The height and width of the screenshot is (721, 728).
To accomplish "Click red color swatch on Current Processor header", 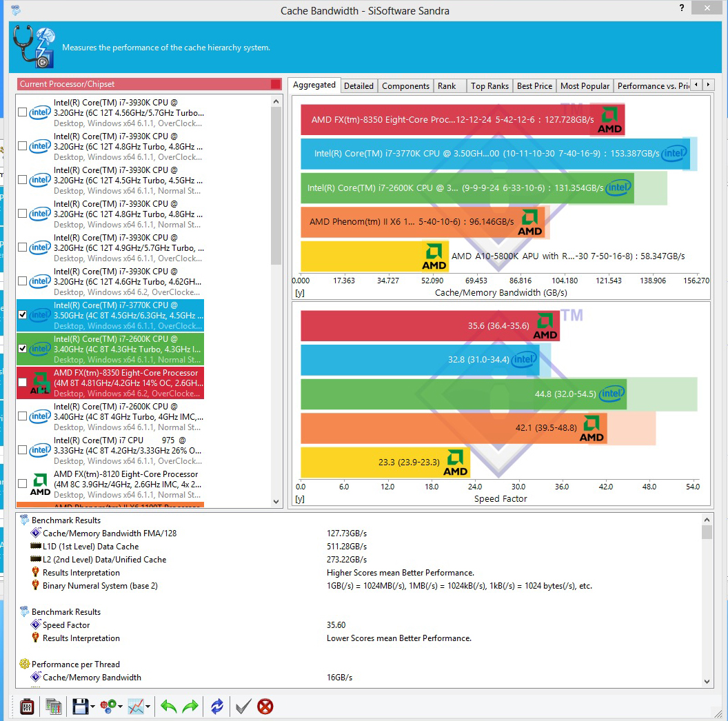I will 275,84.
